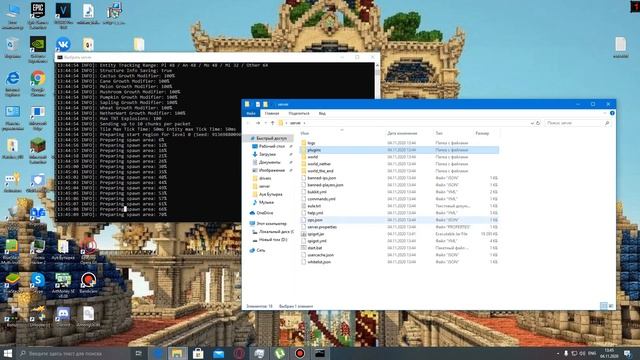Open uTorrent from the taskbar
This screenshot has width=640, height=360.
(280, 353)
